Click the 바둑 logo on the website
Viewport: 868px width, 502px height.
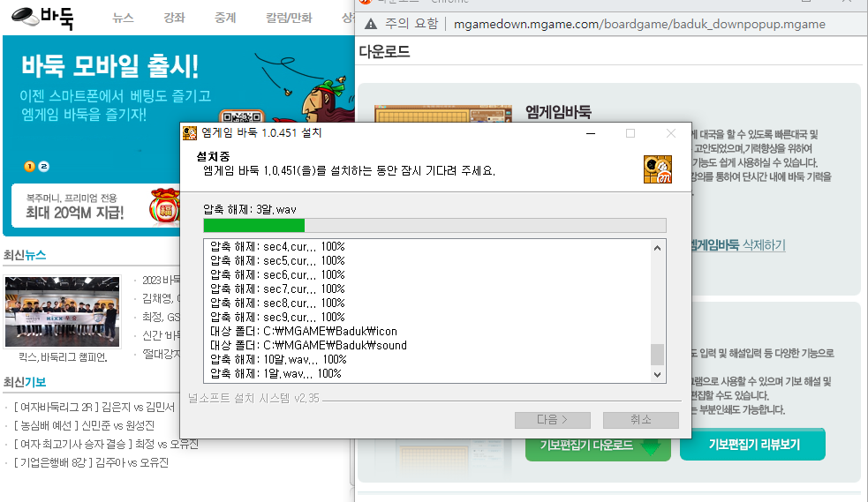tap(42, 17)
